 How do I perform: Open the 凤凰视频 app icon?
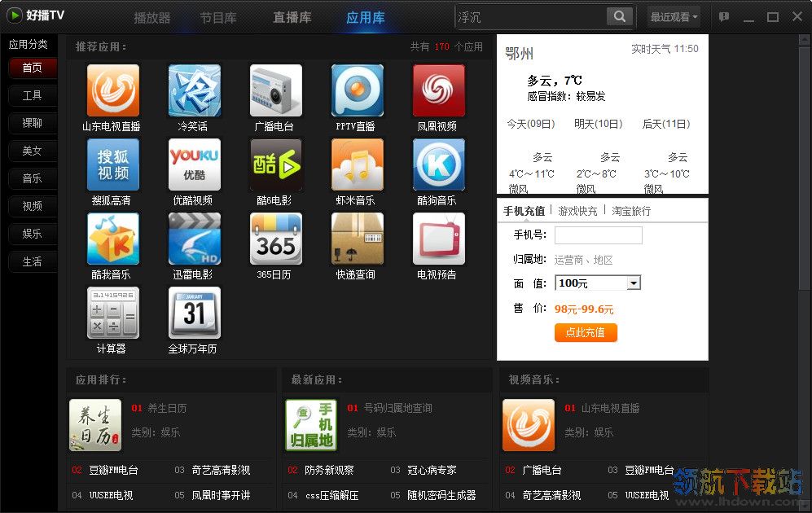click(439, 90)
